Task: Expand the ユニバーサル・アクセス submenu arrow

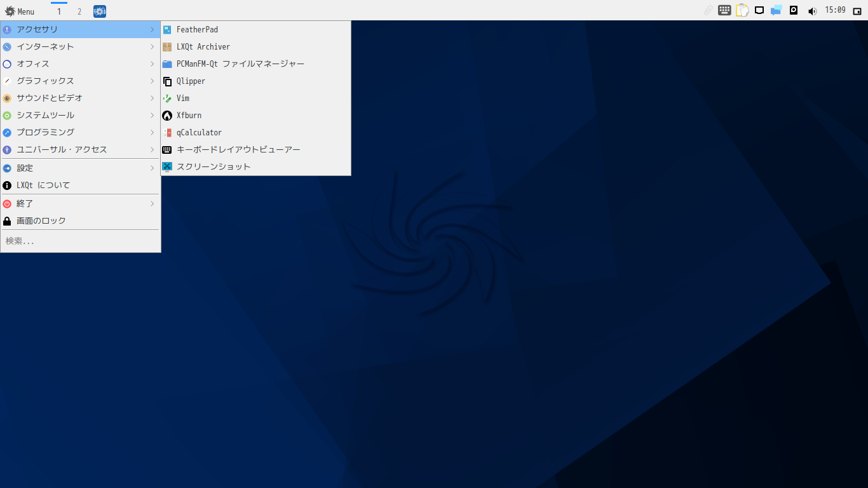Action: tap(153, 149)
